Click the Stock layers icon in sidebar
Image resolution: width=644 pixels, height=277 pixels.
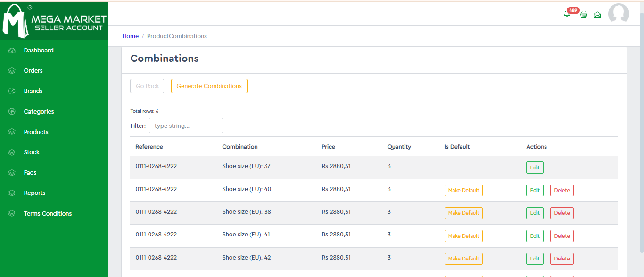point(12,152)
